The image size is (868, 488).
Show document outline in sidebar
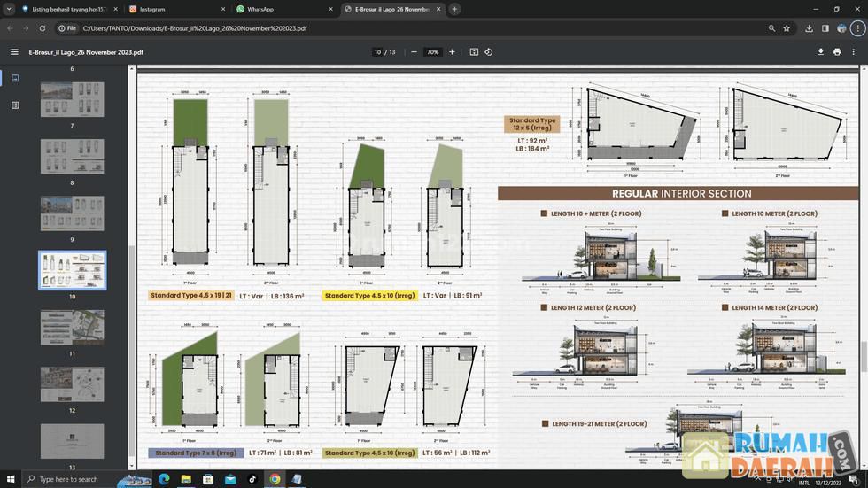pos(15,105)
